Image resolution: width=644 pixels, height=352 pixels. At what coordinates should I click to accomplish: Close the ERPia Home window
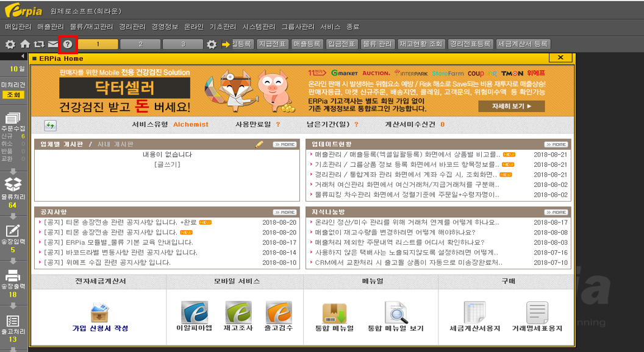pos(560,58)
